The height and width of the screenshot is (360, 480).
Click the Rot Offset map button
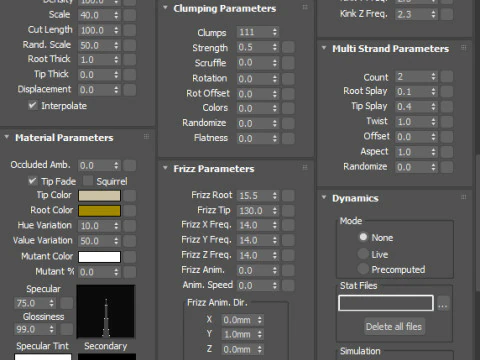[x=288, y=94]
